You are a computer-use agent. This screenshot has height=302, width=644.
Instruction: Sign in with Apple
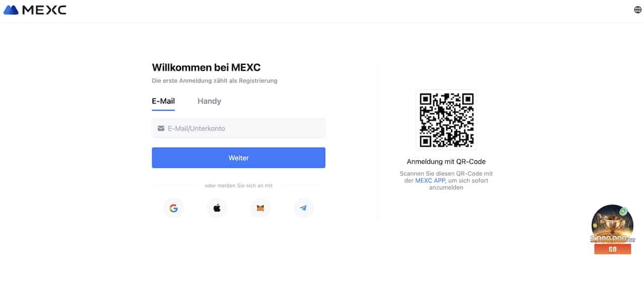217,208
